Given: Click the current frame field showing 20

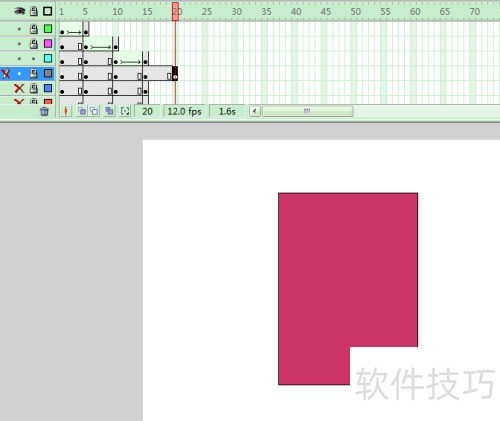Looking at the screenshot, I should point(148,111).
